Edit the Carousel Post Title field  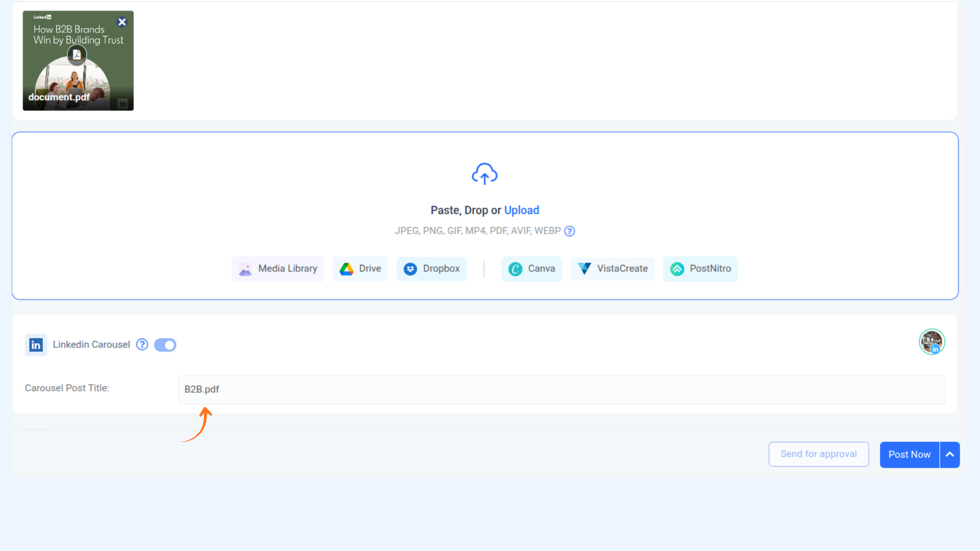(561, 390)
